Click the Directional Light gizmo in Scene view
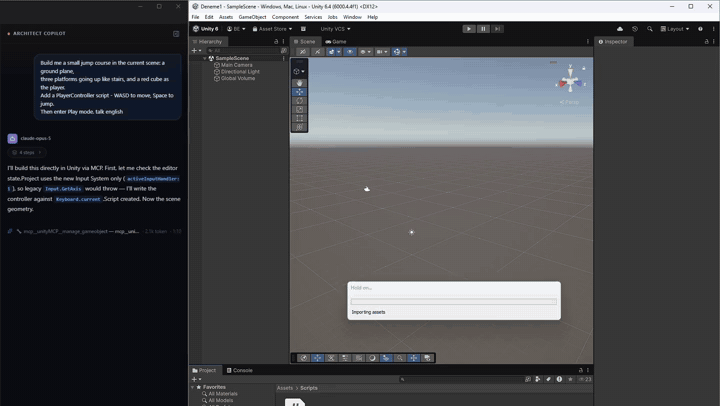This screenshot has height=406, width=720. tap(411, 232)
